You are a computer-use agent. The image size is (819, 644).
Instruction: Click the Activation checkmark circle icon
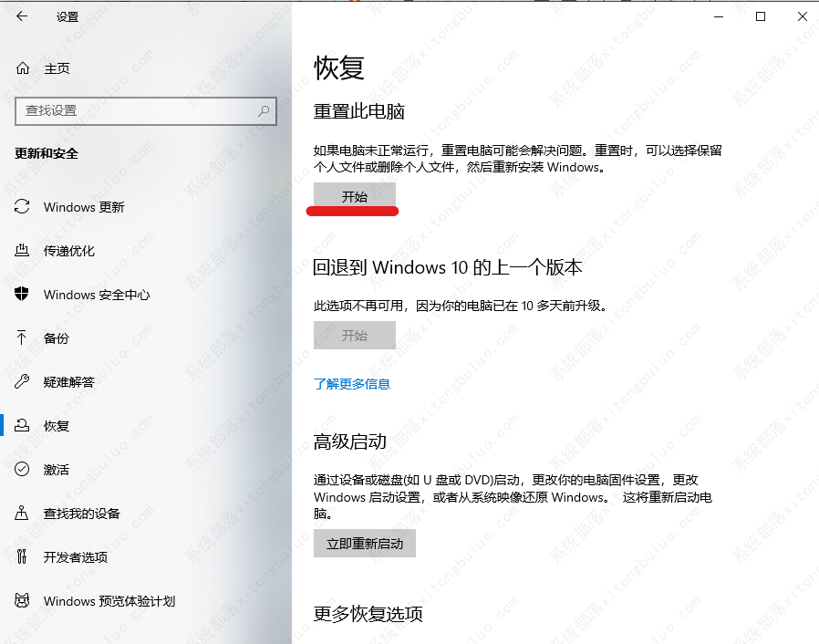23,469
